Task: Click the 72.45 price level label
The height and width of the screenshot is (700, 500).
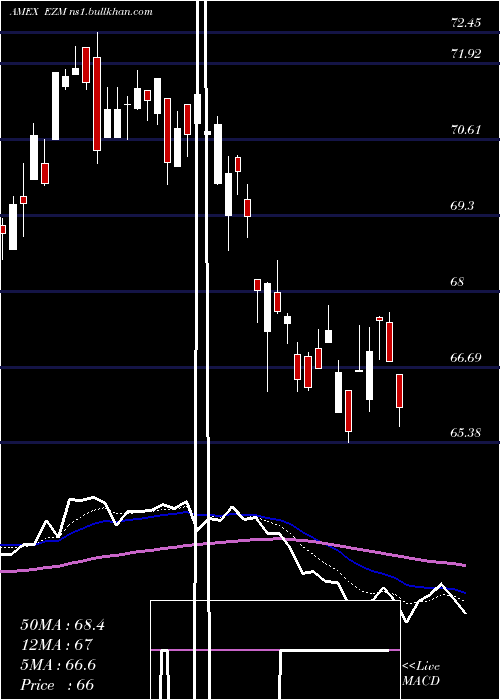Action: pyautogui.click(x=466, y=22)
